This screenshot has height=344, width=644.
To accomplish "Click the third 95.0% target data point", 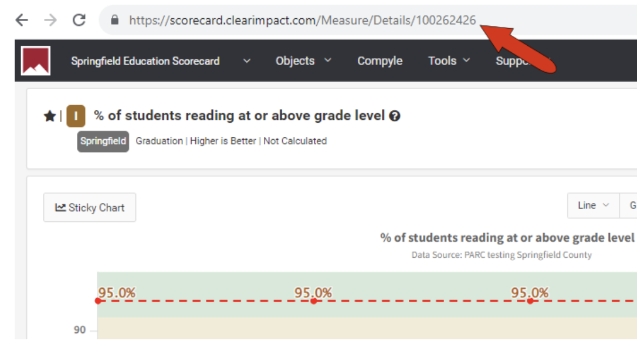I will [x=530, y=301].
